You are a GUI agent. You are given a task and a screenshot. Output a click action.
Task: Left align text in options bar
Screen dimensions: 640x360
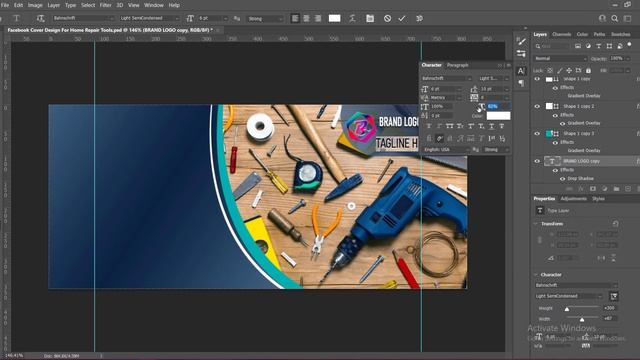point(295,18)
